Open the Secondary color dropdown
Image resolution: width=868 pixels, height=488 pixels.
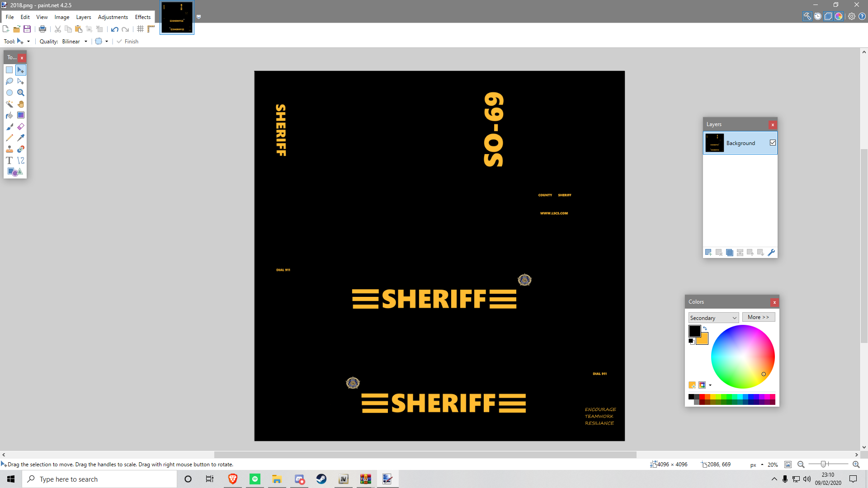coord(713,318)
